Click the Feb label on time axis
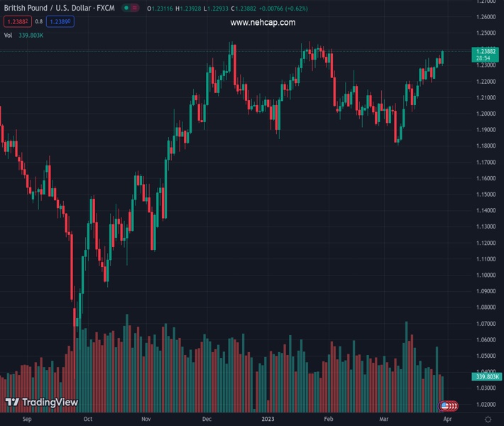Screen dimensions: 504x426 pyautogui.click(x=327, y=419)
